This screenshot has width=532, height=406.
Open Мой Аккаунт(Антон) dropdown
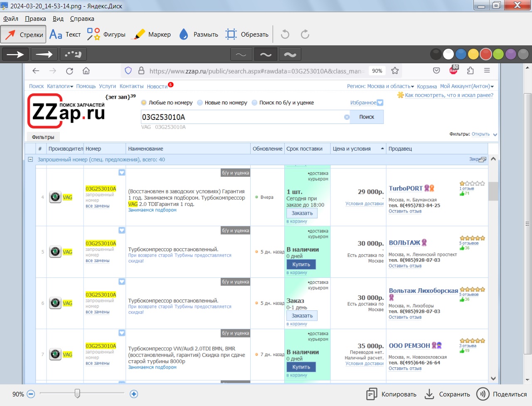point(467,86)
